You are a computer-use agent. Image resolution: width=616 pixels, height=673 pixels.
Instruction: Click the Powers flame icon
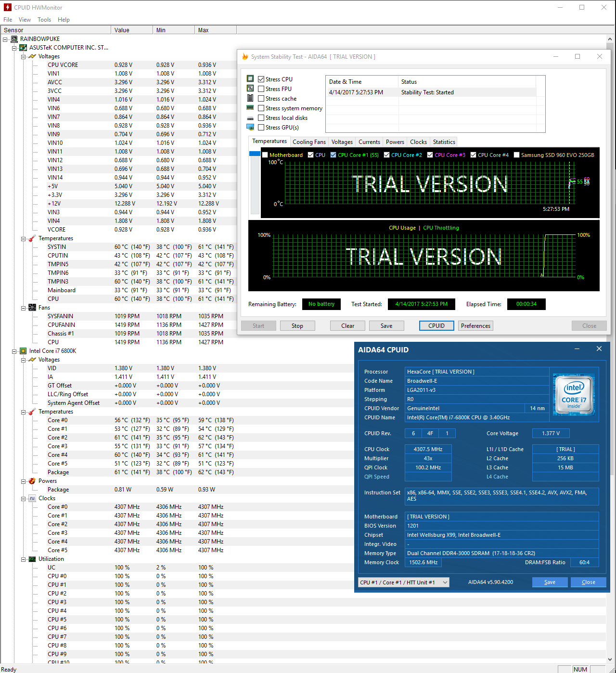(32, 481)
